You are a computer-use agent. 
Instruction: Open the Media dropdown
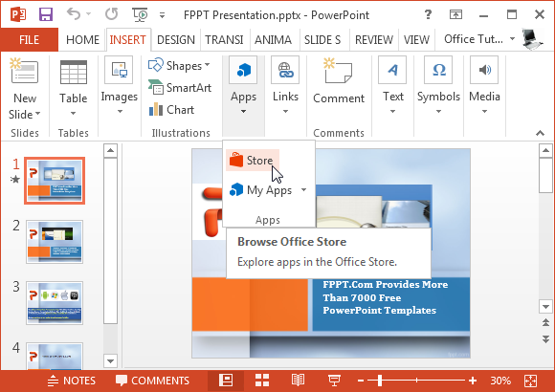tap(484, 86)
